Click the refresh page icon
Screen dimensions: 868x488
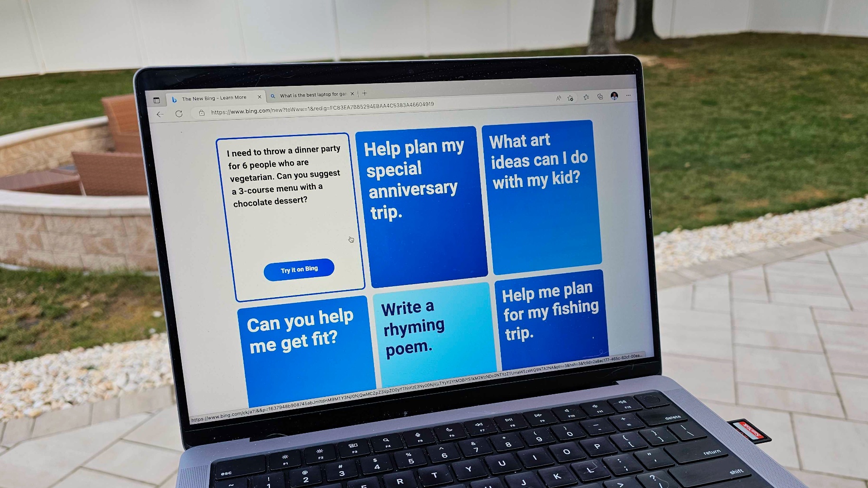(178, 113)
